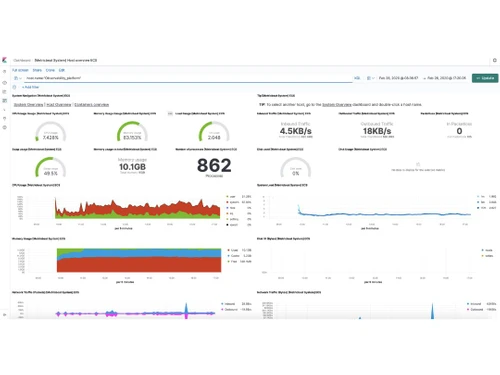This screenshot has width=500, height=375.
Task: Click the load gauge 2.048
Action: 214,131
